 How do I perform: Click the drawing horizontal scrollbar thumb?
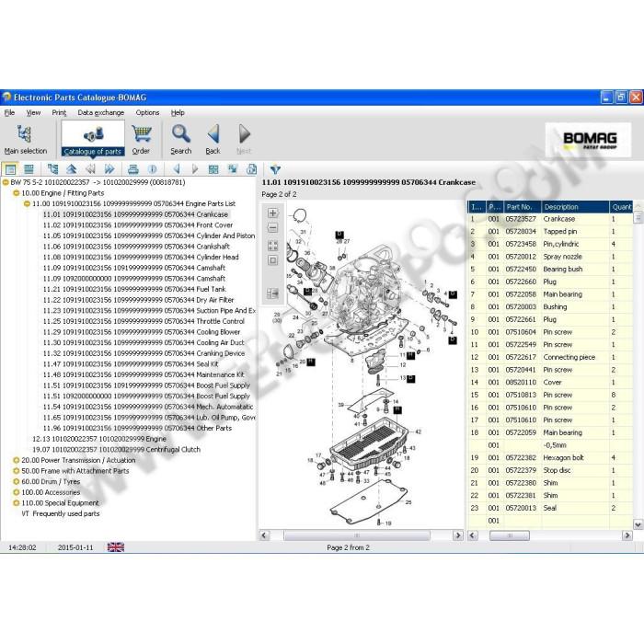357,535
